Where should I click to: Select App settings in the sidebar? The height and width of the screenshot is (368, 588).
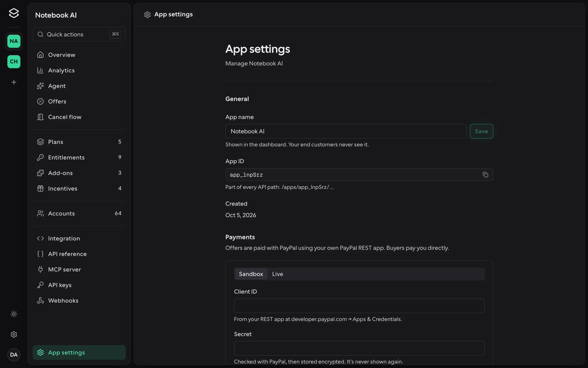(x=79, y=352)
